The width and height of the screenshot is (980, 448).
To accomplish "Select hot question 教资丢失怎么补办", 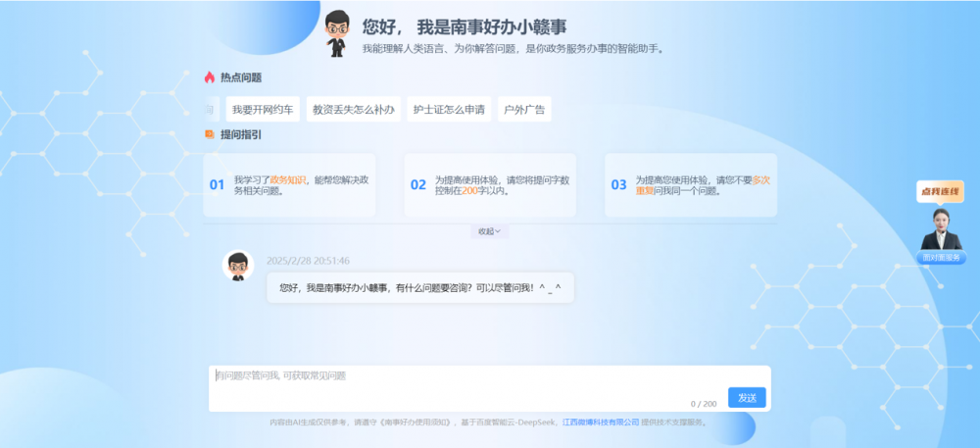I will tap(354, 110).
